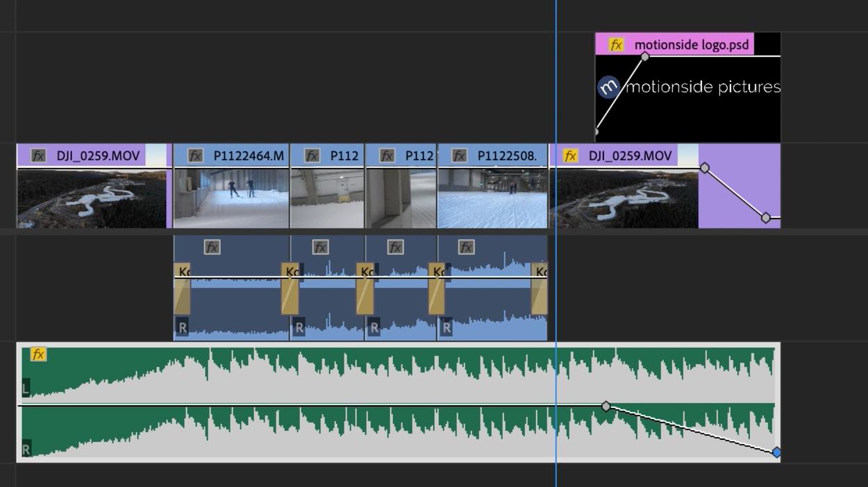This screenshot has width=868, height=487.
Task: Select aerial thumbnail of first DJI_0259.MOV clip
Action: pos(90,198)
